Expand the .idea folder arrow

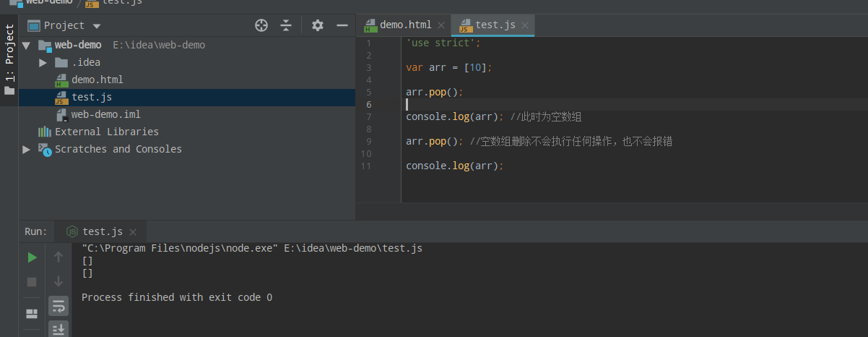43,62
